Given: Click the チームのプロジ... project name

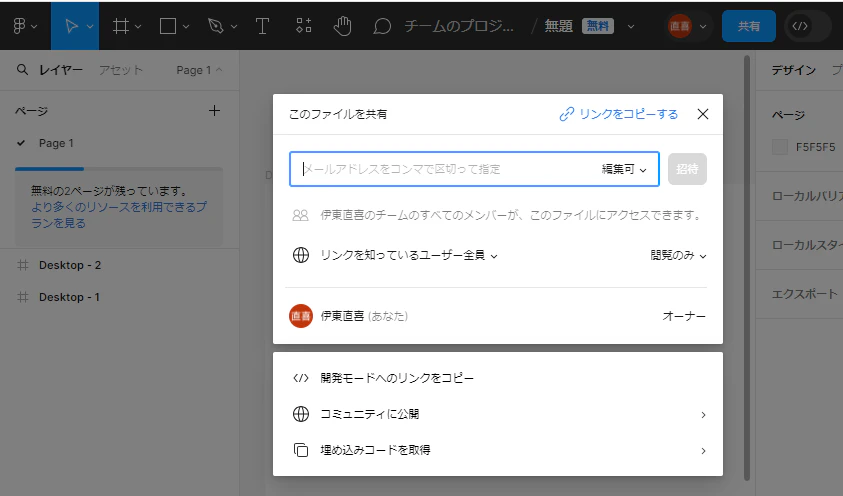Looking at the screenshot, I should [x=459, y=26].
